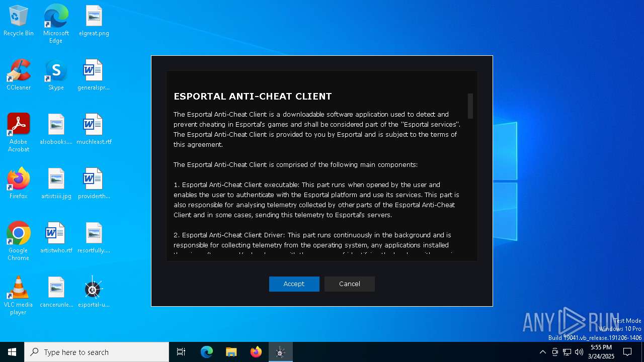
Task: Click the taskbar search box
Action: [97, 352]
